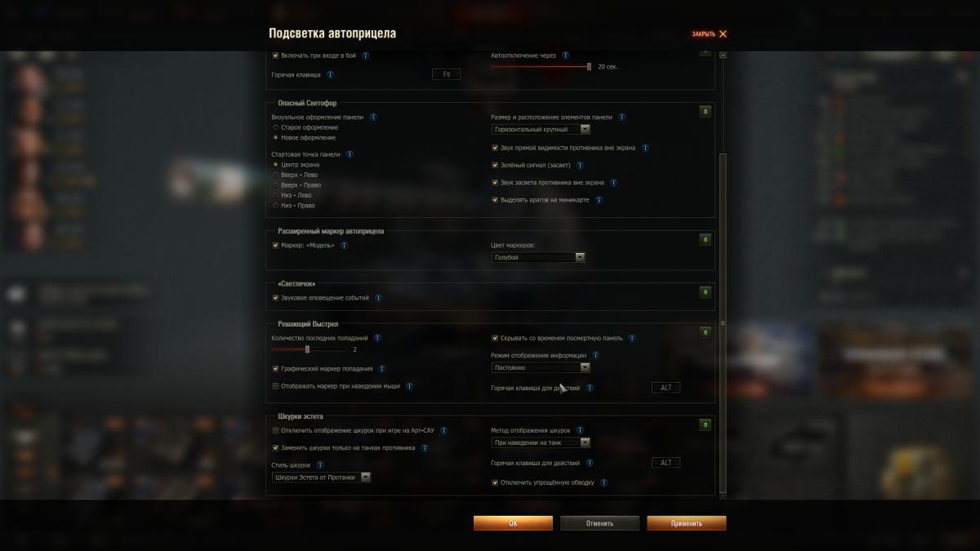Click green collapse icon of «Решающий Выстрел» section
The width and height of the screenshot is (980, 551).
click(x=705, y=332)
